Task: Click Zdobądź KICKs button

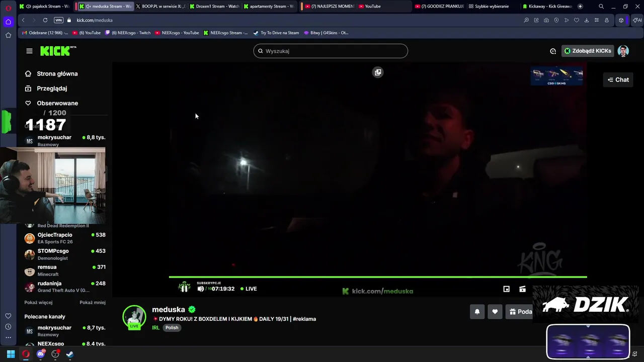Action: point(588,51)
